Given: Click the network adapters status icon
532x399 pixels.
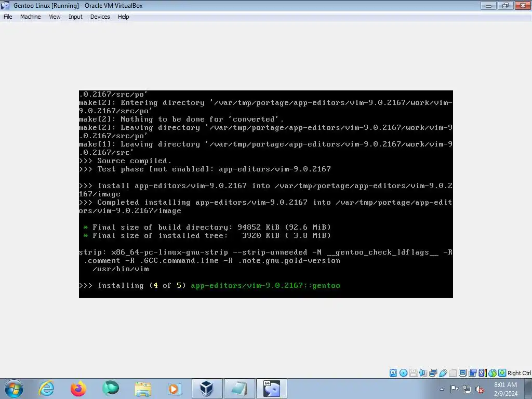Looking at the screenshot, I should tap(433, 373).
